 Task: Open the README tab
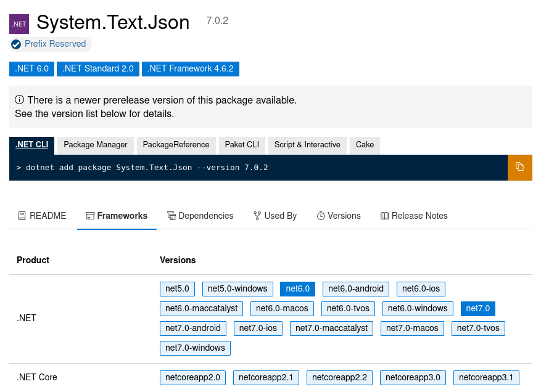42,216
